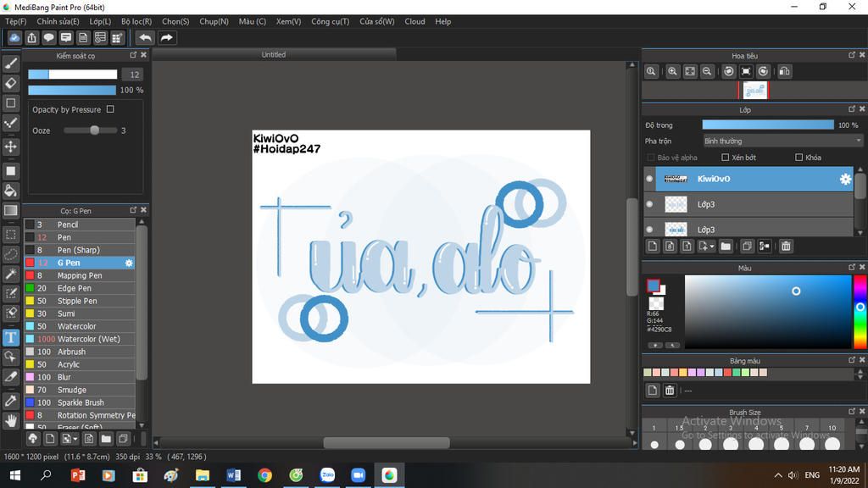Select the Pencil brush in the list

coord(80,225)
